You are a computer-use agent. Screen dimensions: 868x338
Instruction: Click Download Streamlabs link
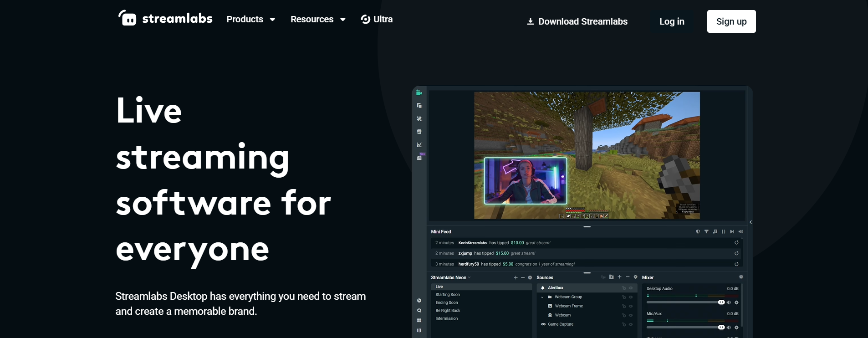point(577,21)
